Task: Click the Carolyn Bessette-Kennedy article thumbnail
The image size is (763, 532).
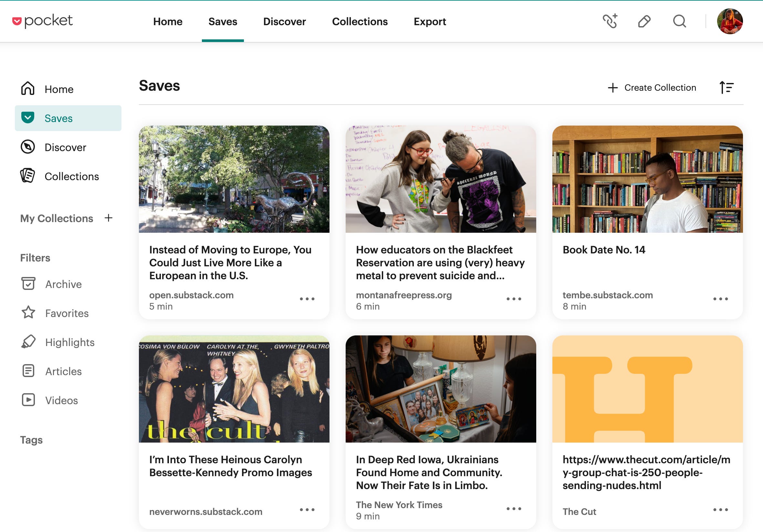Action: click(234, 389)
